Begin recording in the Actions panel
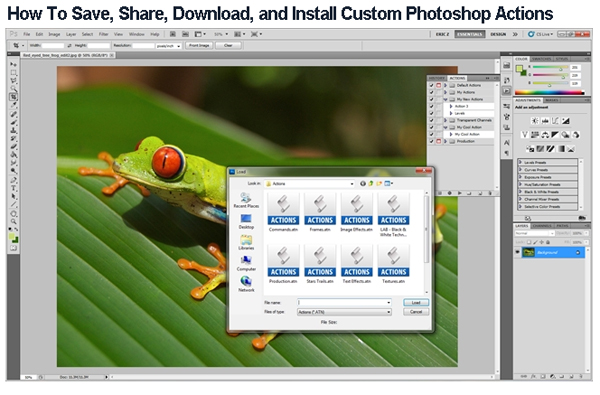600x395 pixels. click(x=450, y=193)
